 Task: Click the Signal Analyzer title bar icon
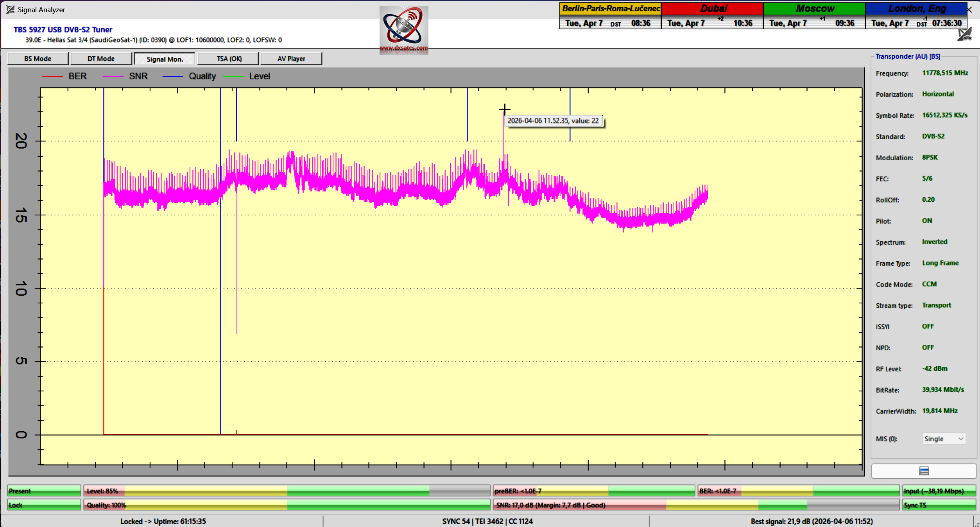10,9
